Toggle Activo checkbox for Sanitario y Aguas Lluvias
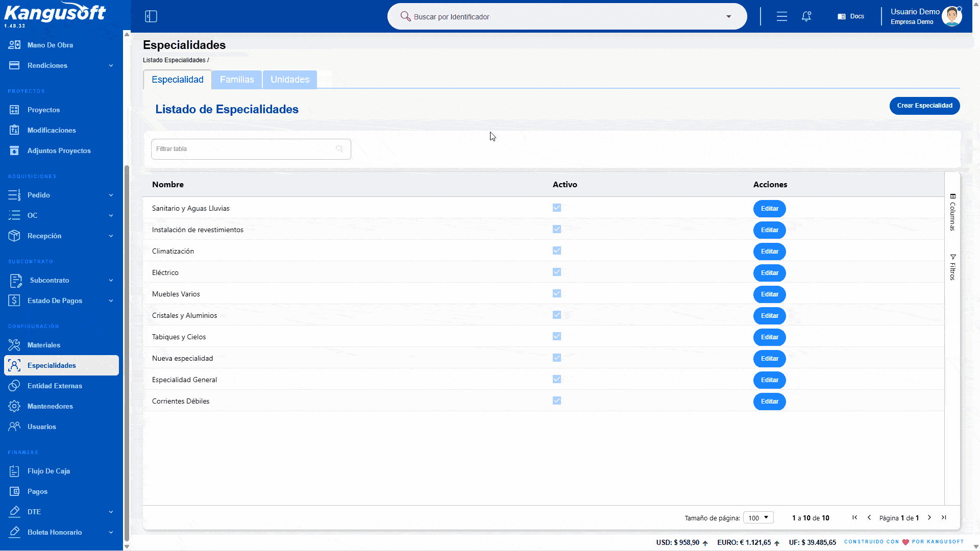This screenshot has width=980, height=551. click(x=557, y=208)
